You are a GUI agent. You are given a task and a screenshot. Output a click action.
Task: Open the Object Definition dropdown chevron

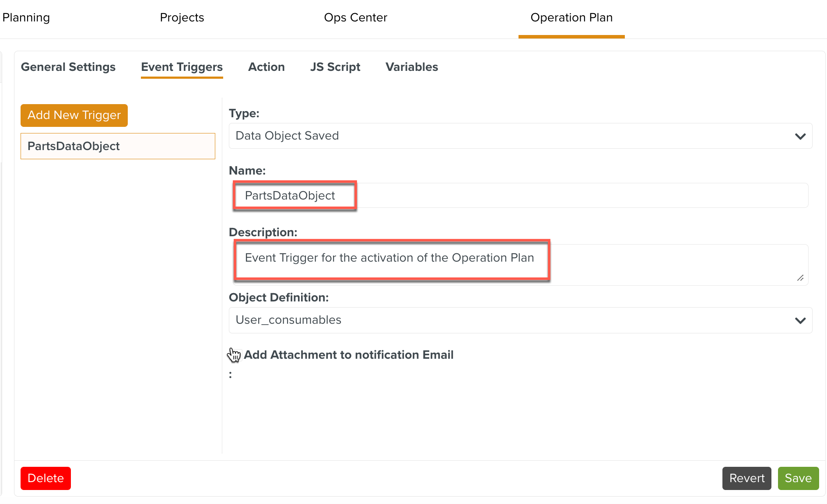(x=800, y=320)
